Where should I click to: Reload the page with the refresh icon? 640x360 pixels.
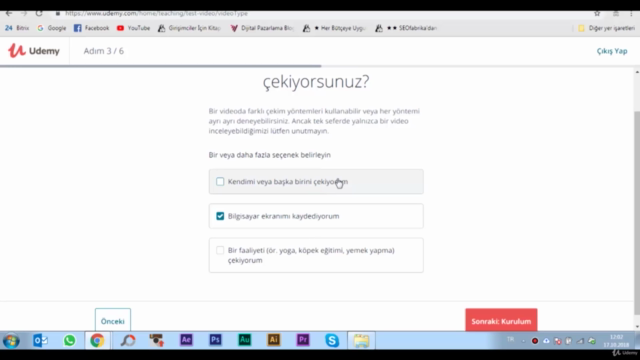39,13
